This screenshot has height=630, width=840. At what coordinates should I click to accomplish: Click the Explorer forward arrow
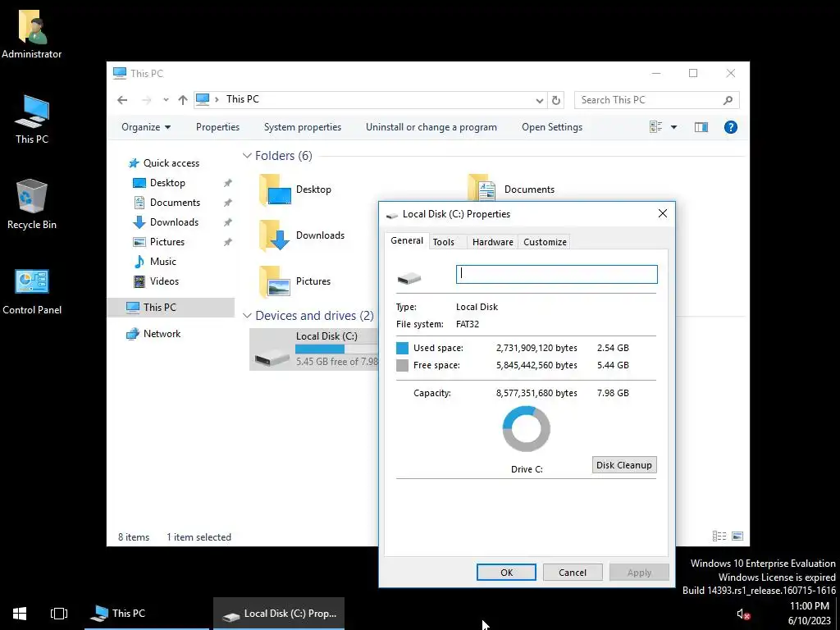pos(146,99)
